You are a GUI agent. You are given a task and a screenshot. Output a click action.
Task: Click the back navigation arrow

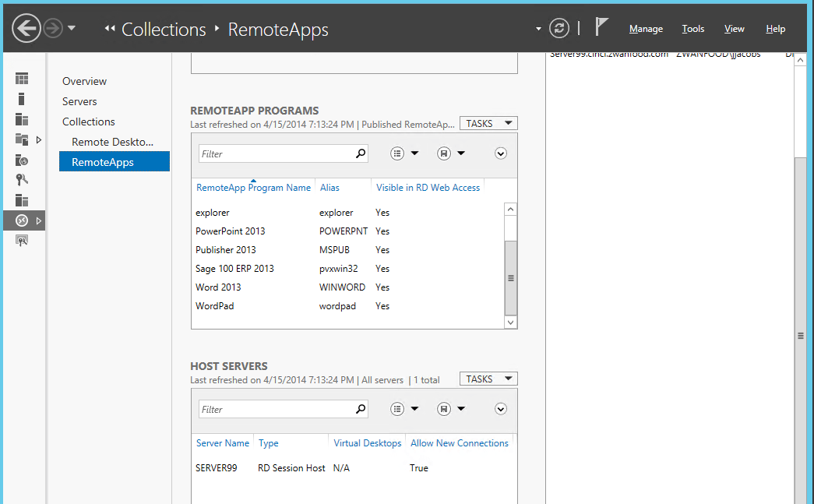coord(26,29)
